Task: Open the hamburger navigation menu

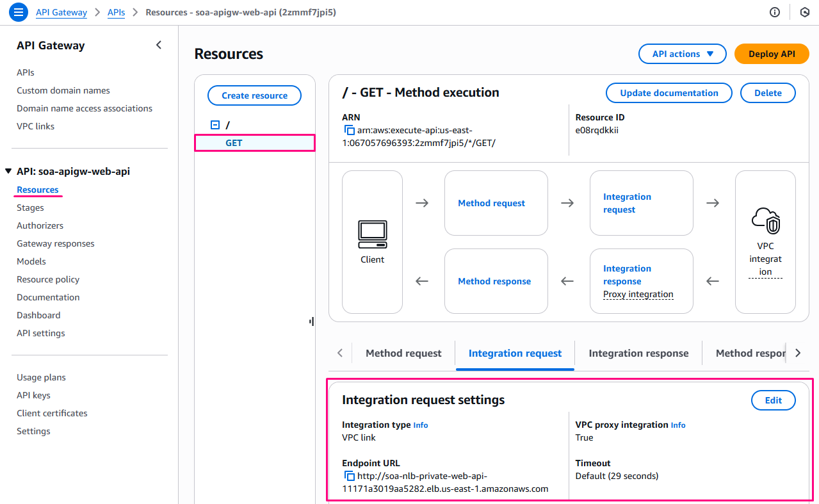Action: [19, 12]
